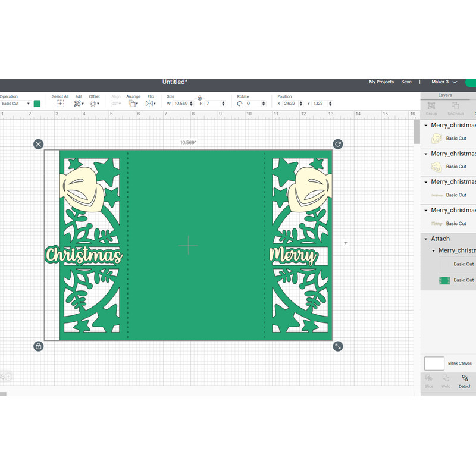
Task: Open the Operation Basic Cut dropdown
Action: (x=15, y=104)
